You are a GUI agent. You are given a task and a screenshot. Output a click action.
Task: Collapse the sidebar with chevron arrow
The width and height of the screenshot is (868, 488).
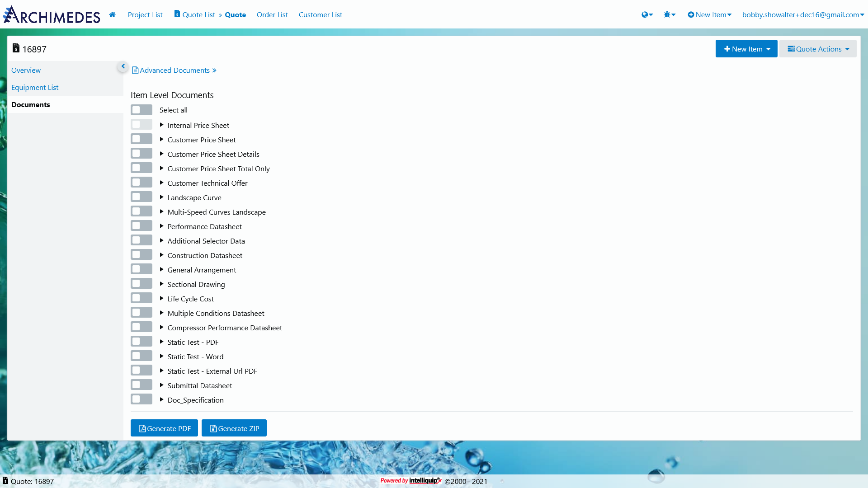[x=123, y=66]
